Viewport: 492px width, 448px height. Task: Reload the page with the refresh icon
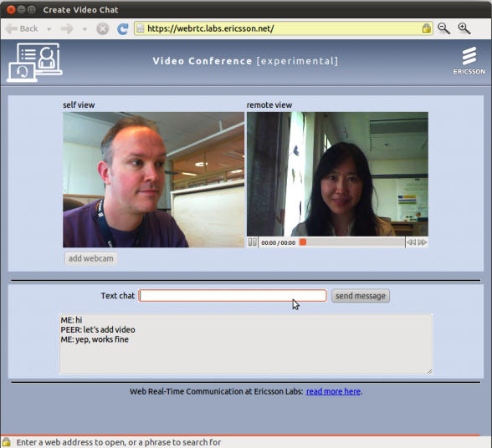click(x=122, y=29)
